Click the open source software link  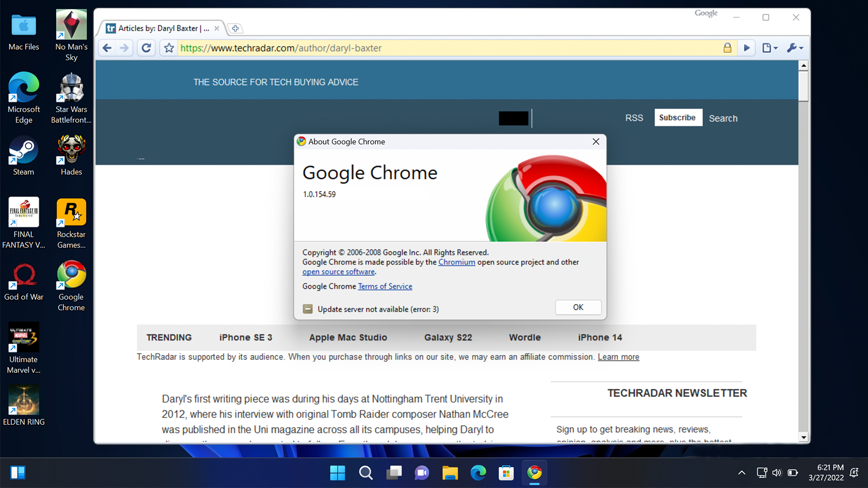pyautogui.click(x=338, y=271)
